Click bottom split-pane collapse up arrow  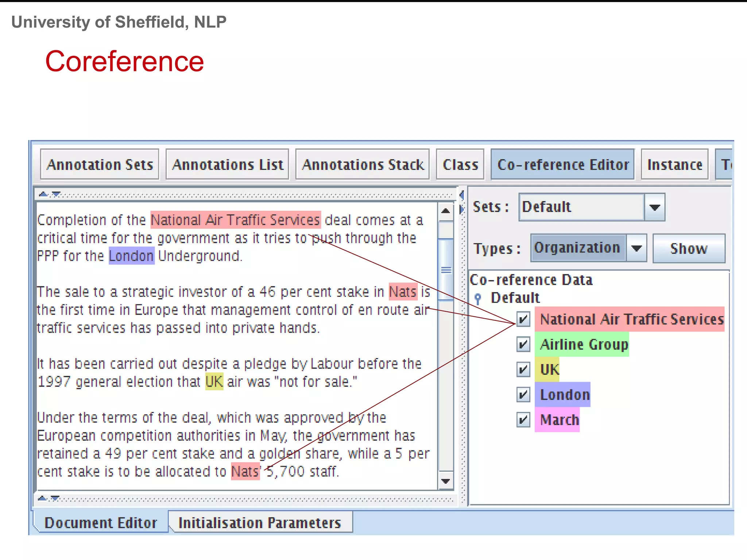[43, 498]
